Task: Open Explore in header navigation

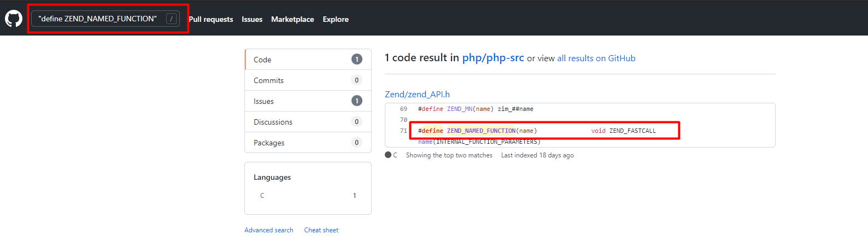Action: 336,19
